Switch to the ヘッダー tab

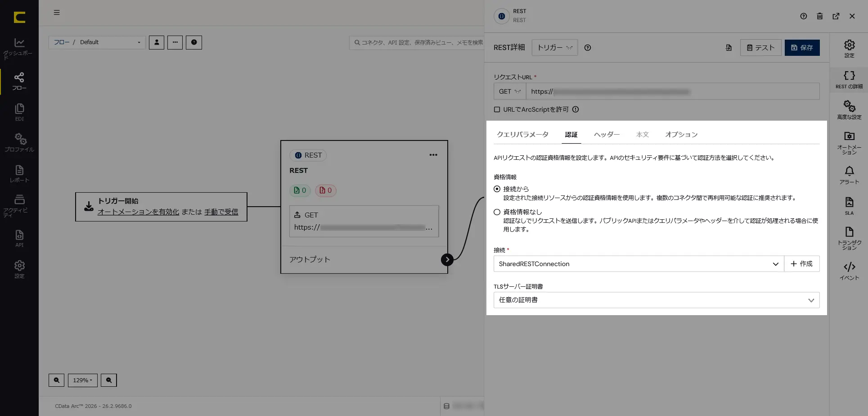pyautogui.click(x=607, y=135)
